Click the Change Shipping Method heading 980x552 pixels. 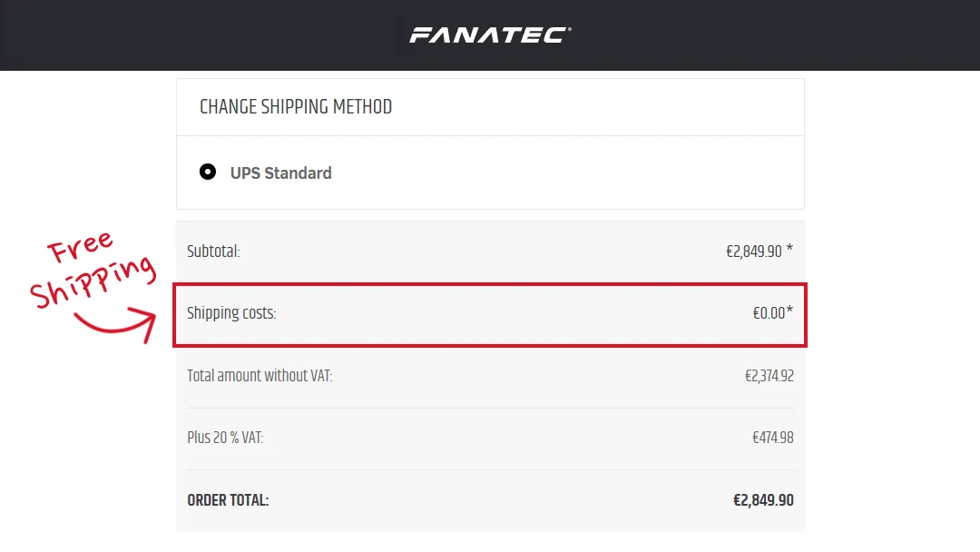[x=296, y=106]
